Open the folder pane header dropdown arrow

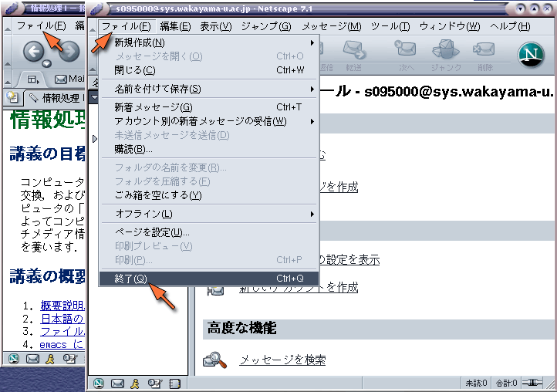tap(94, 97)
